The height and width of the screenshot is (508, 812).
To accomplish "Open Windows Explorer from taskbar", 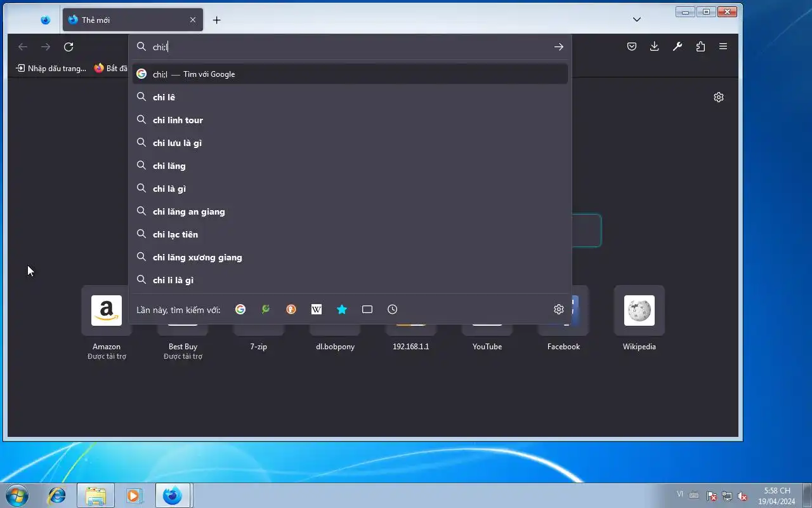I will point(96,495).
